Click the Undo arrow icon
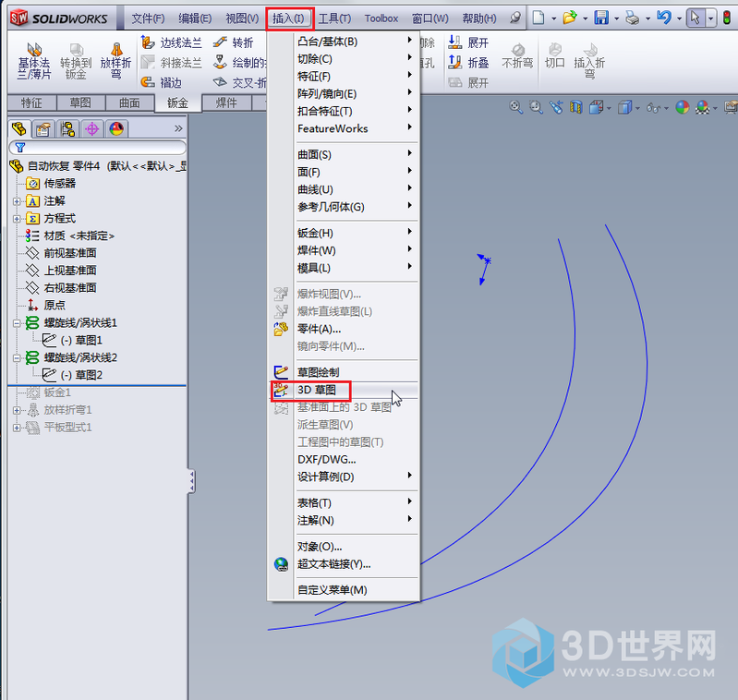This screenshot has height=700, width=738. [x=663, y=18]
